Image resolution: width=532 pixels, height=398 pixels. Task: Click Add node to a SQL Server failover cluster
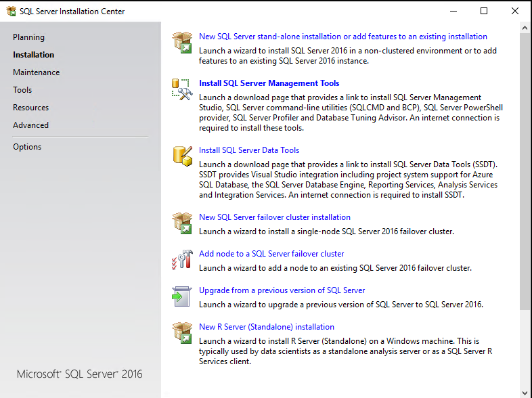point(271,254)
